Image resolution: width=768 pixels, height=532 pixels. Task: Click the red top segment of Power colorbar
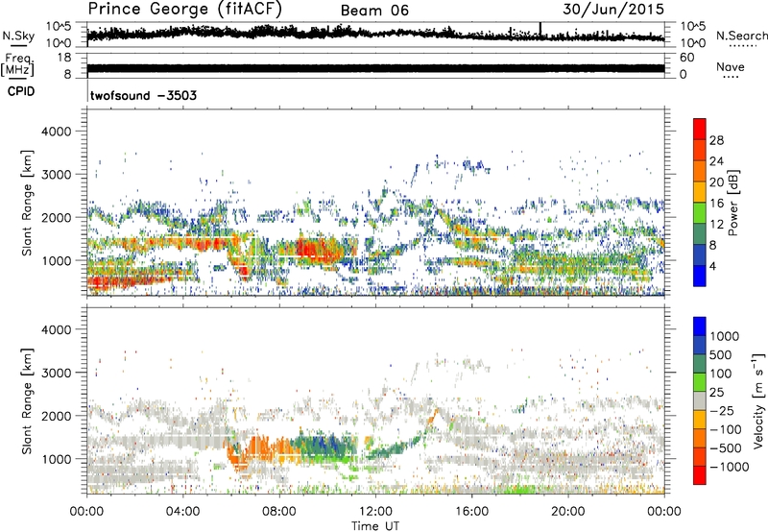pyautogui.click(x=700, y=129)
